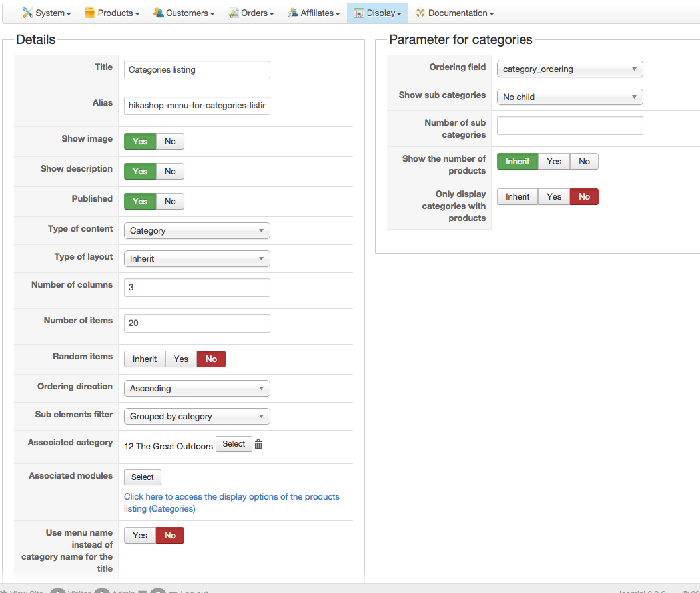
Task: Set Use menu name to No
Action: tap(170, 536)
